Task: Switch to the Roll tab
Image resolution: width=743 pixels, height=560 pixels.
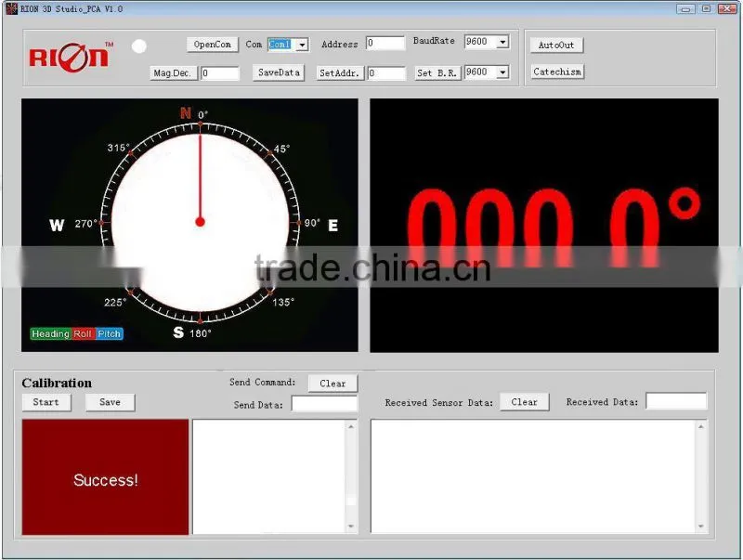Action: coord(83,334)
